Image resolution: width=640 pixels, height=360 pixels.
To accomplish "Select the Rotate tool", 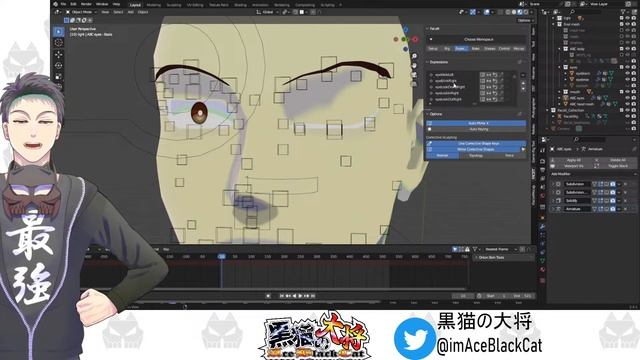I will pos(59,65).
